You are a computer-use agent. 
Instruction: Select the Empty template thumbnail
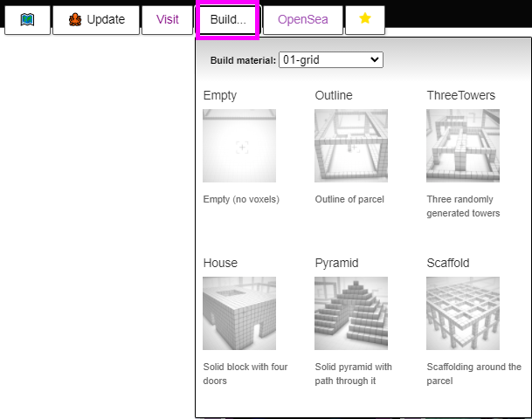239,146
